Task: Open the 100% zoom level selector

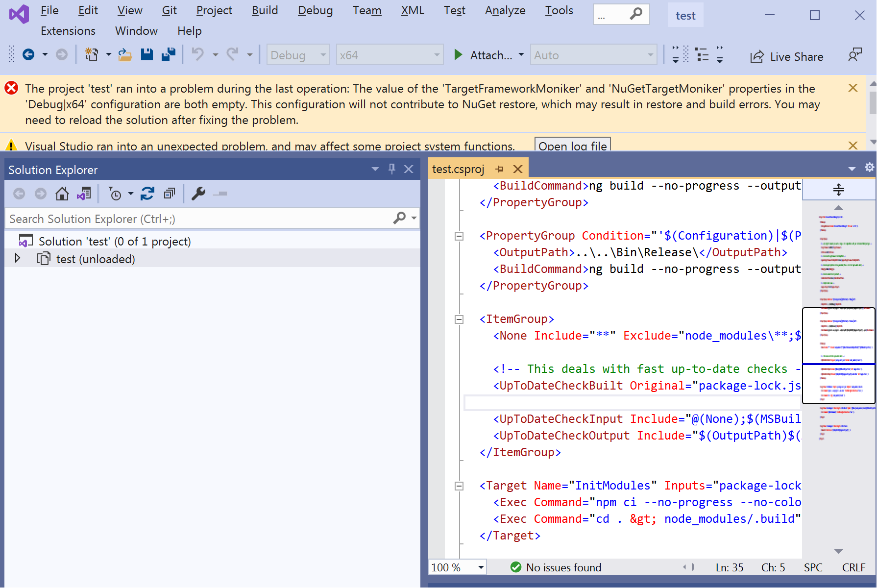Action: (x=479, y=567)
